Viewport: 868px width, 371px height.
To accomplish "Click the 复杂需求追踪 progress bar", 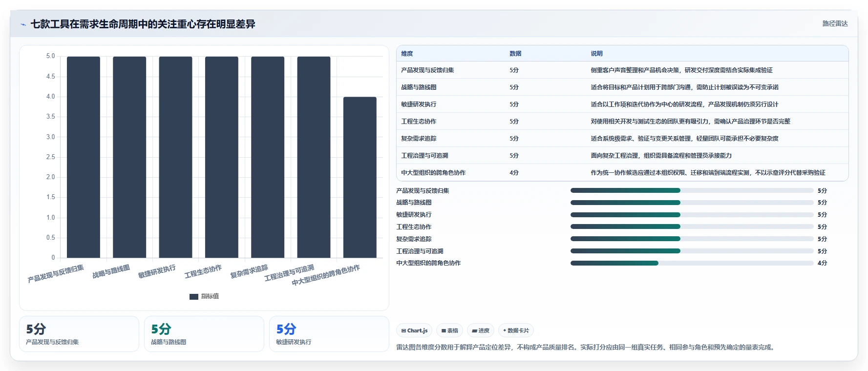I will point(692,239).
